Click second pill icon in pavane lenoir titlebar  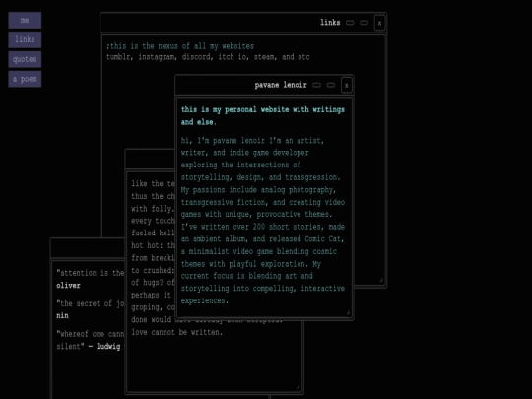click(x=331, y=85)
